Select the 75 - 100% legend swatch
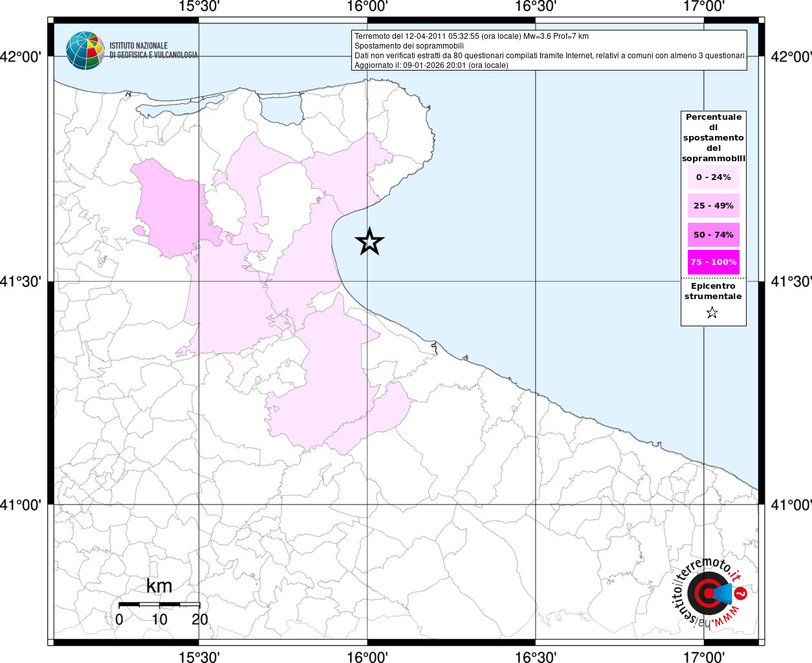Viewport: 812px width, 663px height. click(x=713, y=262)
